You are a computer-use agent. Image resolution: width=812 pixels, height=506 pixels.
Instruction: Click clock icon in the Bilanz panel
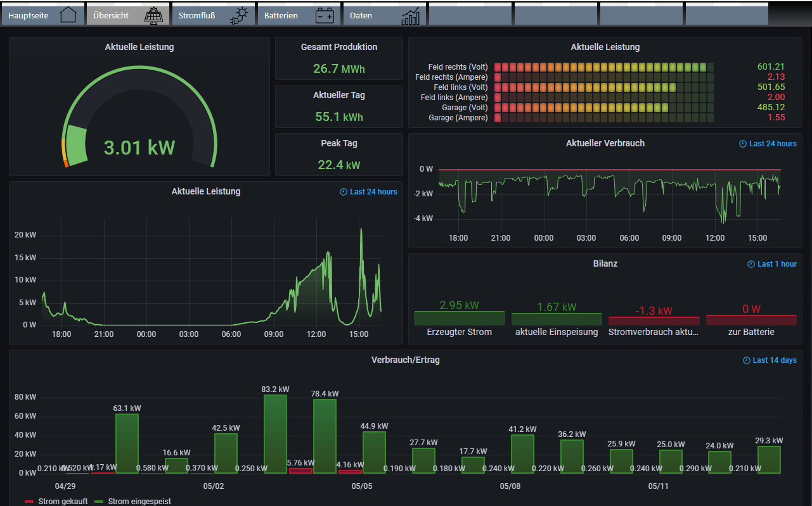click(751, 264)
